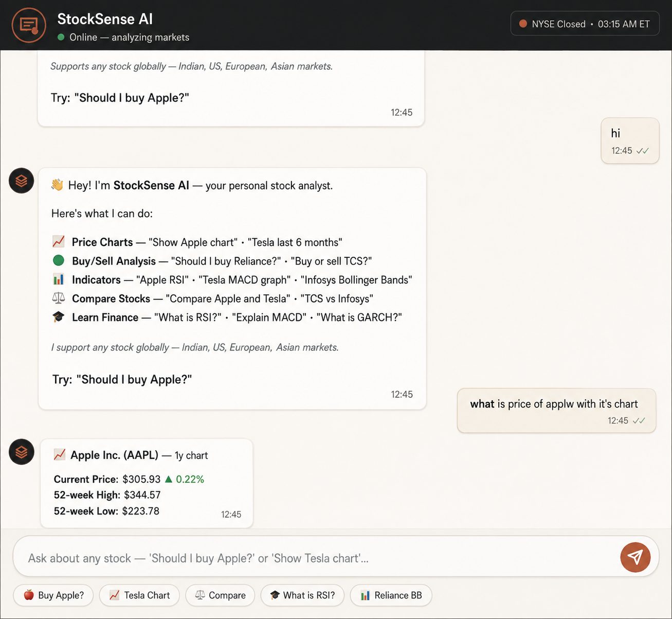Click the 'Online — analyzing markets' status text
This screenshot has width=672, height=619.
(x=129, y=37)
